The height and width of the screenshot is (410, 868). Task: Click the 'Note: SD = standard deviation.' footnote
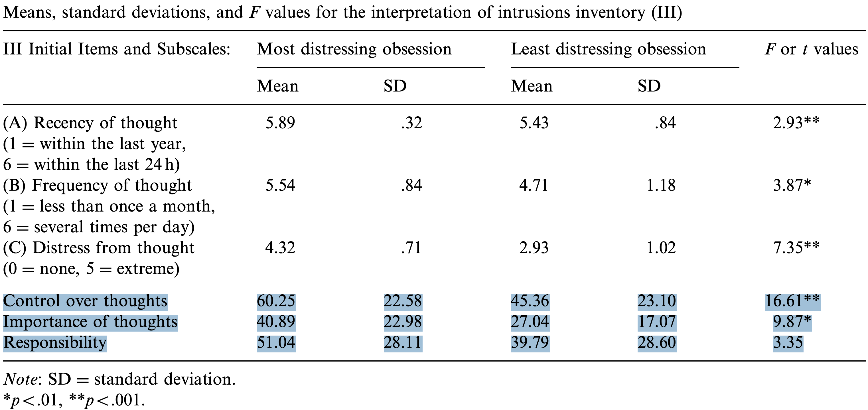tap(119, 379)
